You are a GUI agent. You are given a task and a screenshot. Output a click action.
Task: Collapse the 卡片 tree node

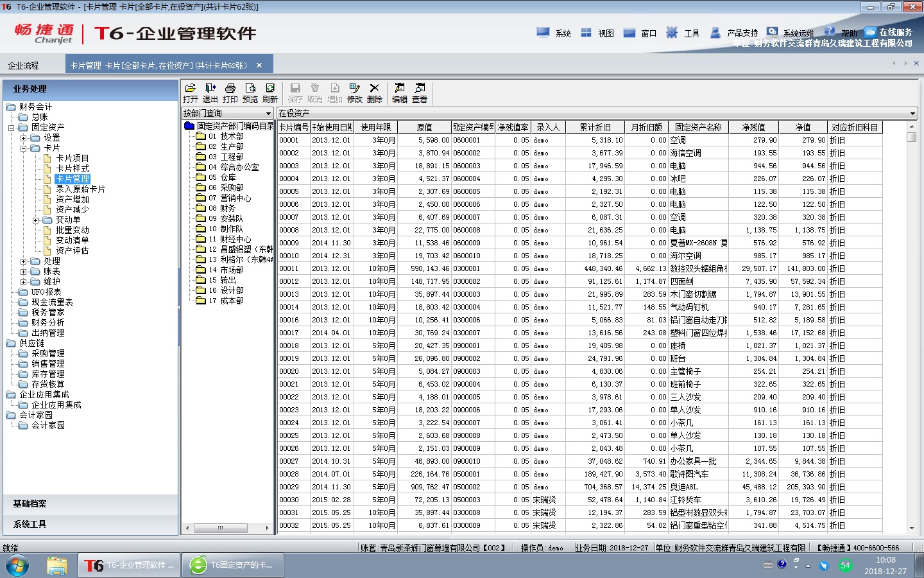click(x=23, y=148)
